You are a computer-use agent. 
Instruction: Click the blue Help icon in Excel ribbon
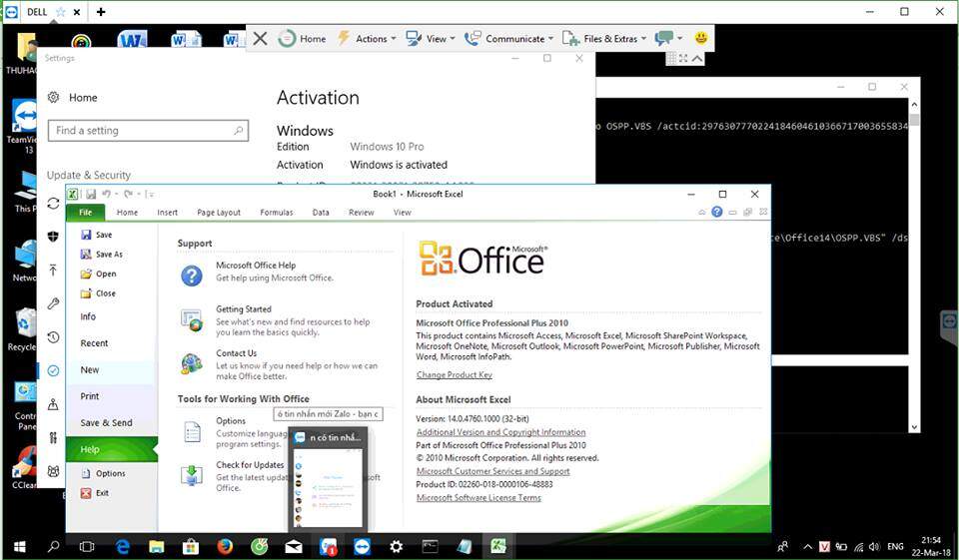(716, 212)
